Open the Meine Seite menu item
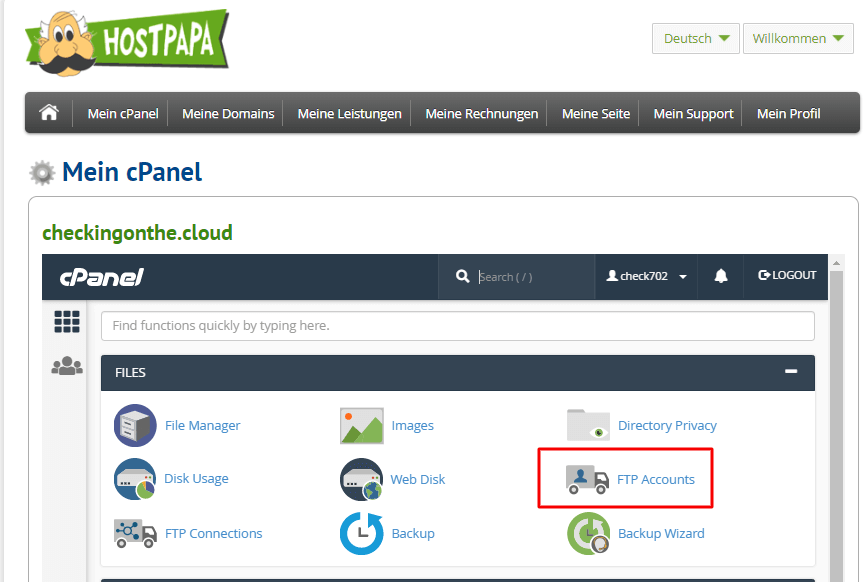Image resolution: width=865 pixels, height=582 pixels. pyautogui.click(x=596, y=114)
